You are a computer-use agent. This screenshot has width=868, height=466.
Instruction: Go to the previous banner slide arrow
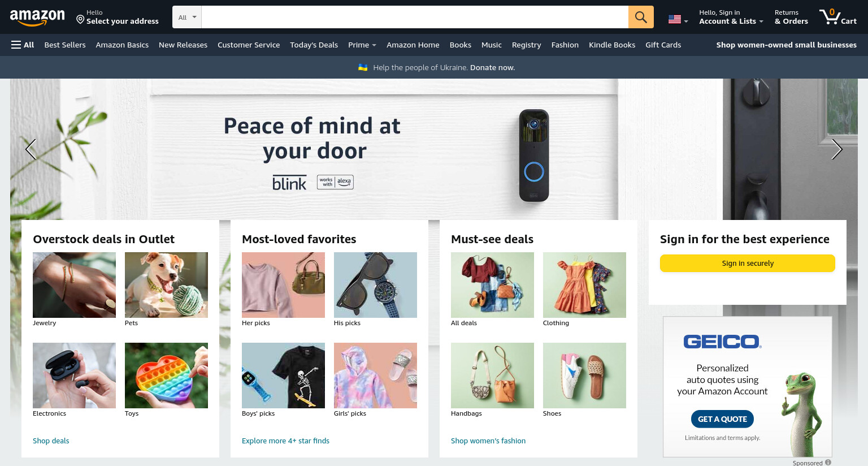click(31, 149)
